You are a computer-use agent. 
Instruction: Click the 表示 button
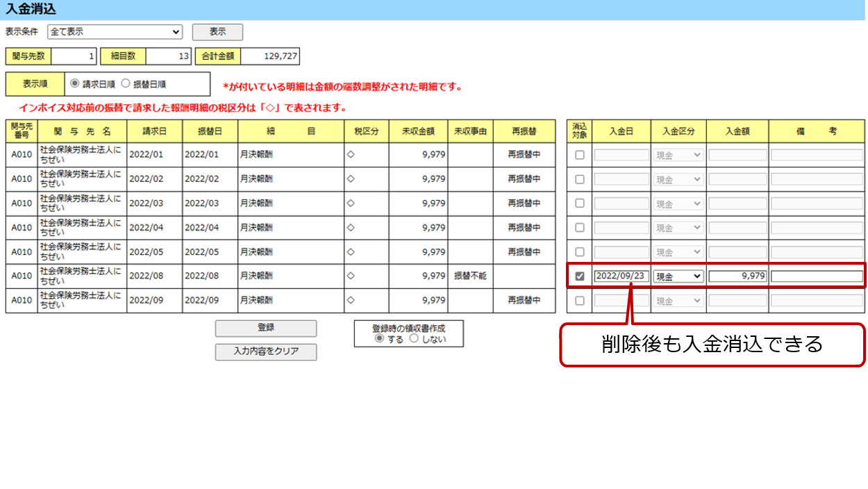click(x=217, y=32)
